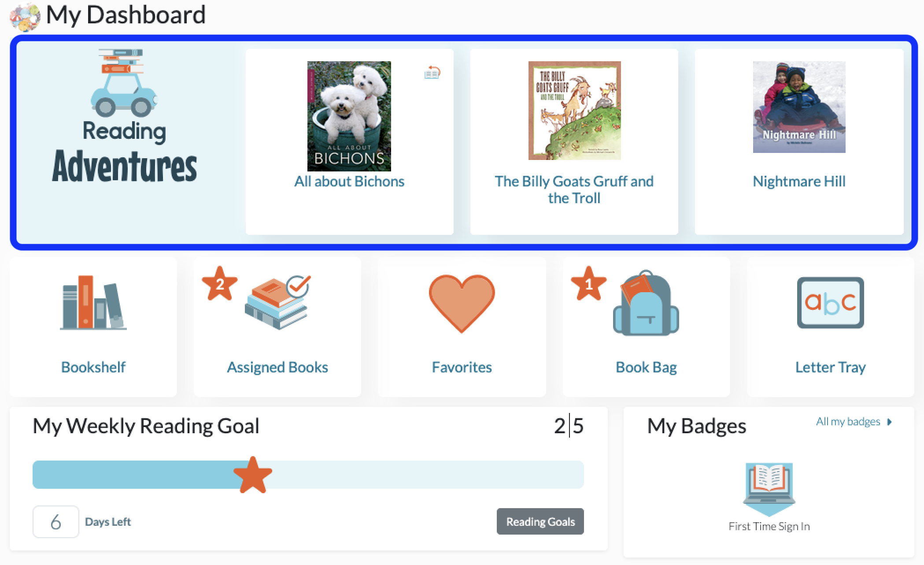The image size is (924, 565).
Task: Click the star badge showing 2
Action: (x=220, y=284)
